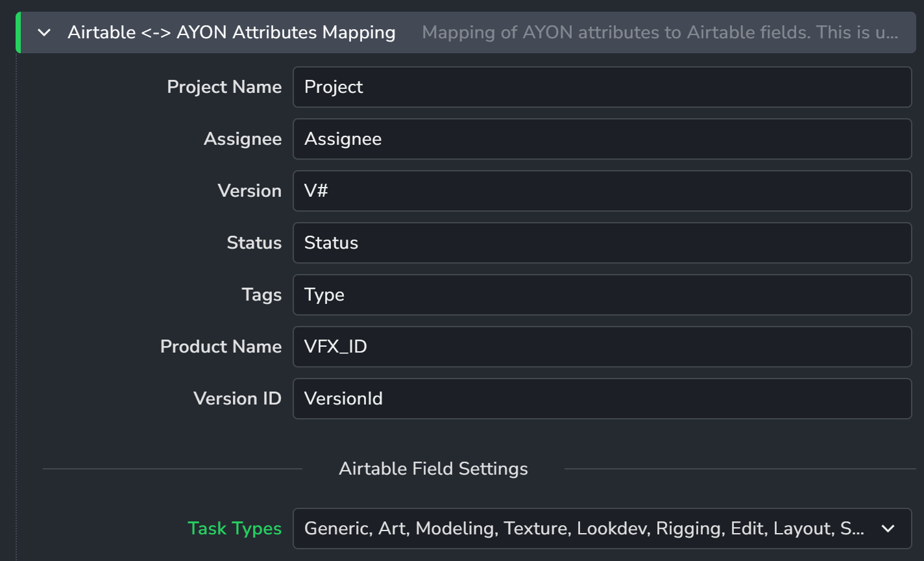
Task: Edit the Version ID field
Action: pyautogui.click(x=602, y=399)
